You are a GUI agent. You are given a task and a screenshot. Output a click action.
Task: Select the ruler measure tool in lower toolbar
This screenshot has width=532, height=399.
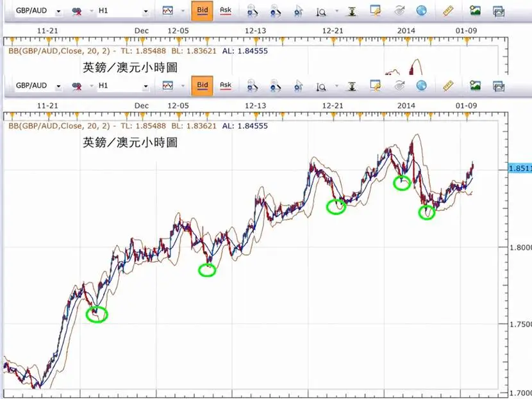pos(448,86)
